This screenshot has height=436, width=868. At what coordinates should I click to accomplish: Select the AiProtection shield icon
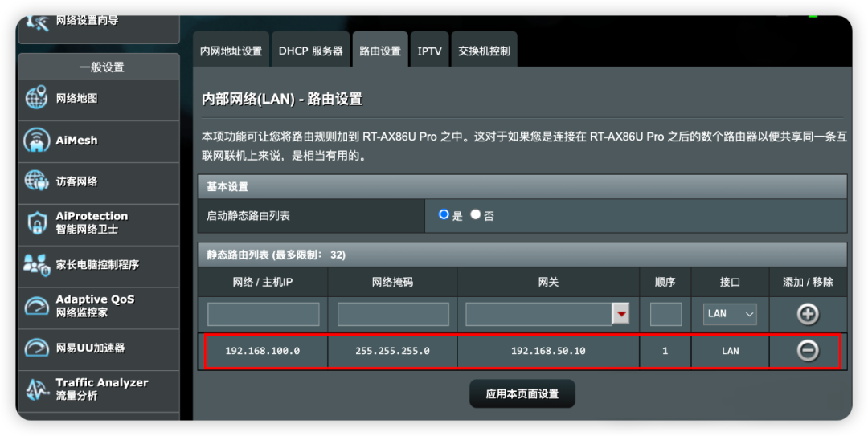pyautogui.click(x=37, y=223)
